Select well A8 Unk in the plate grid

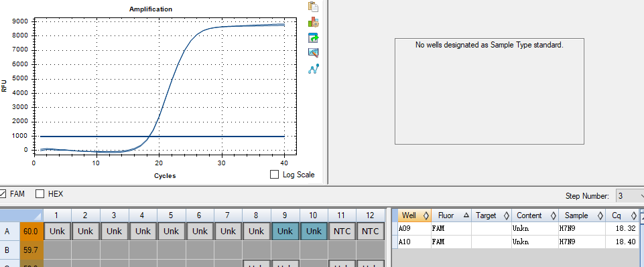click(256, 232)
